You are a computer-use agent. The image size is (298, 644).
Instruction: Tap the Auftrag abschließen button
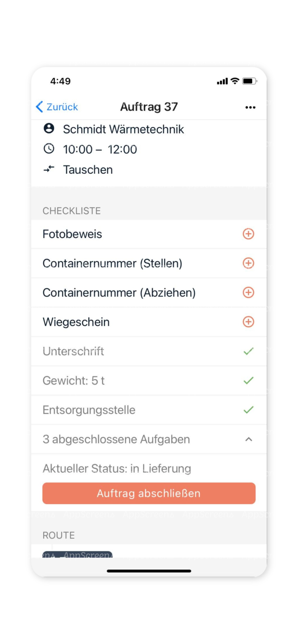pos(149,493)
